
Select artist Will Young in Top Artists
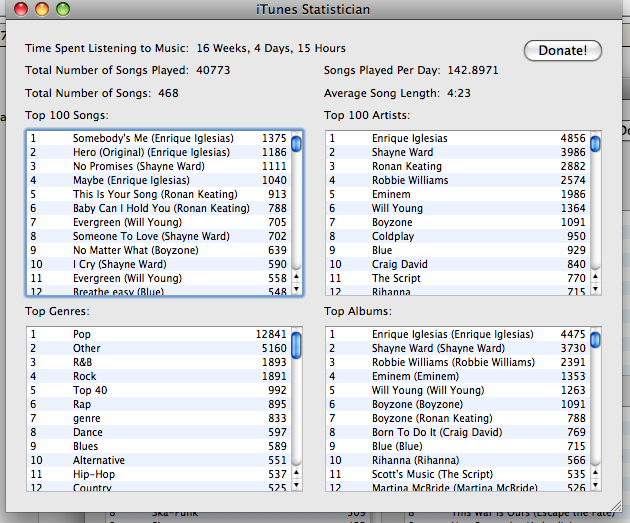[x=458, y=208]
